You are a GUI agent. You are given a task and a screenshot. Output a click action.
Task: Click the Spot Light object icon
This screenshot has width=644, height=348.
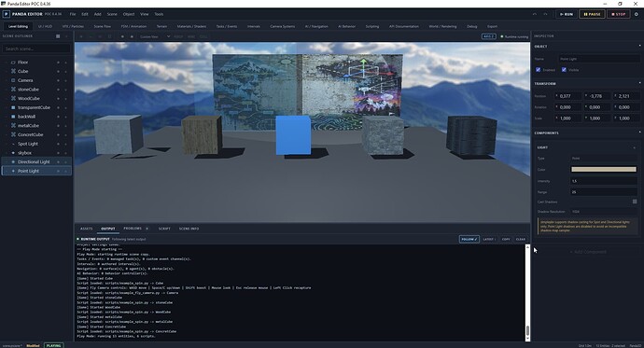13,144
